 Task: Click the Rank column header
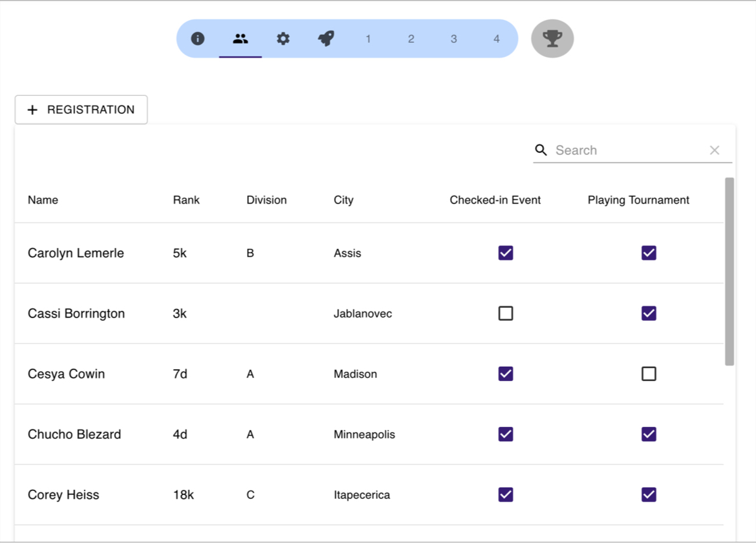[x=186, y=200]
